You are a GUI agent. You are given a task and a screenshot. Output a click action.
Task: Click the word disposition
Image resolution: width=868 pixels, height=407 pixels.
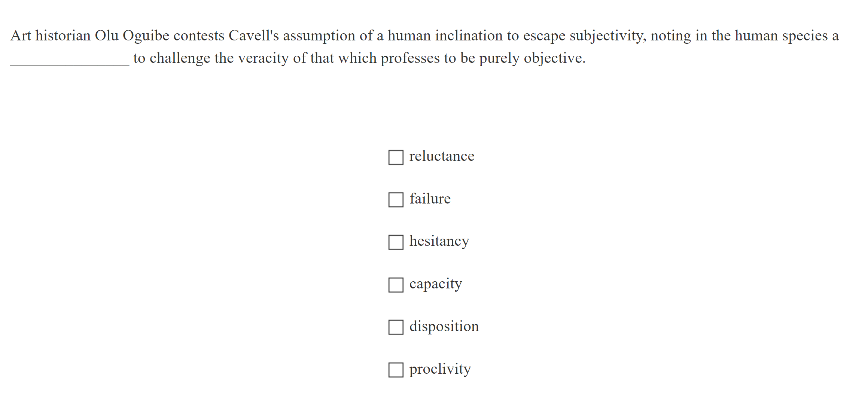444,327
